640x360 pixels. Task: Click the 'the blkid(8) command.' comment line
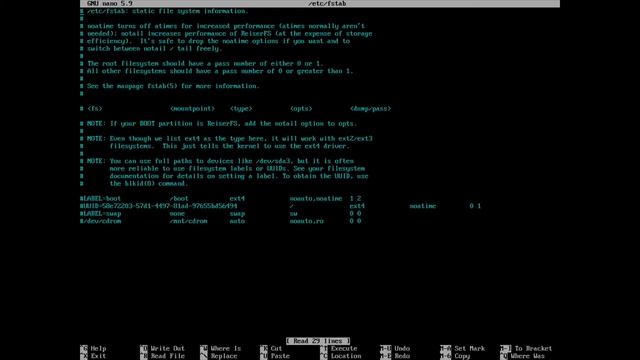(134, 184)
